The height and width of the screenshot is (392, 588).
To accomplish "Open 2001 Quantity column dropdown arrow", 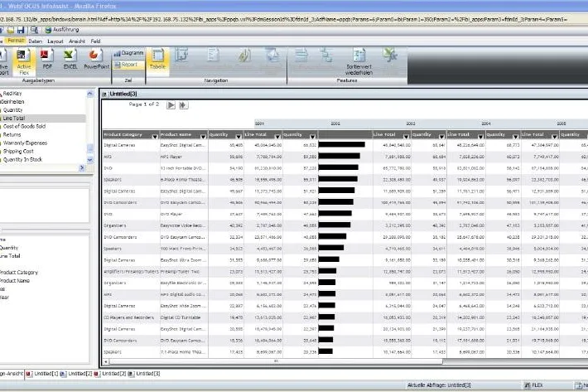I will point(239,137).
